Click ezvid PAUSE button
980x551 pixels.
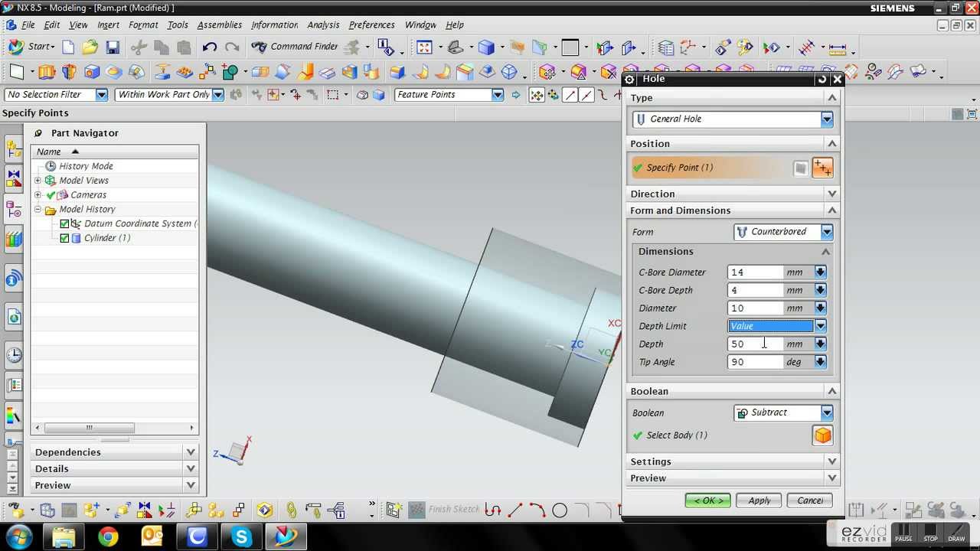pyautogui.click(x=903, y=533)
